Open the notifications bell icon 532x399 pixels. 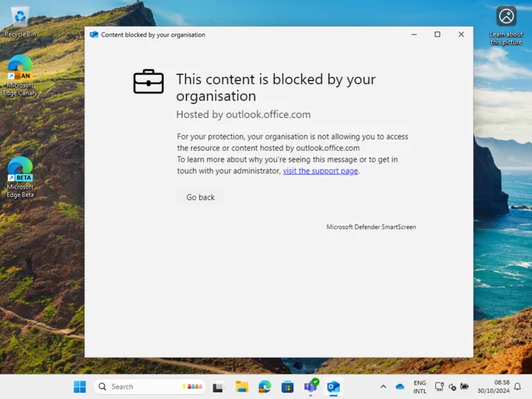pyautogui.click(x=517, y=386)
